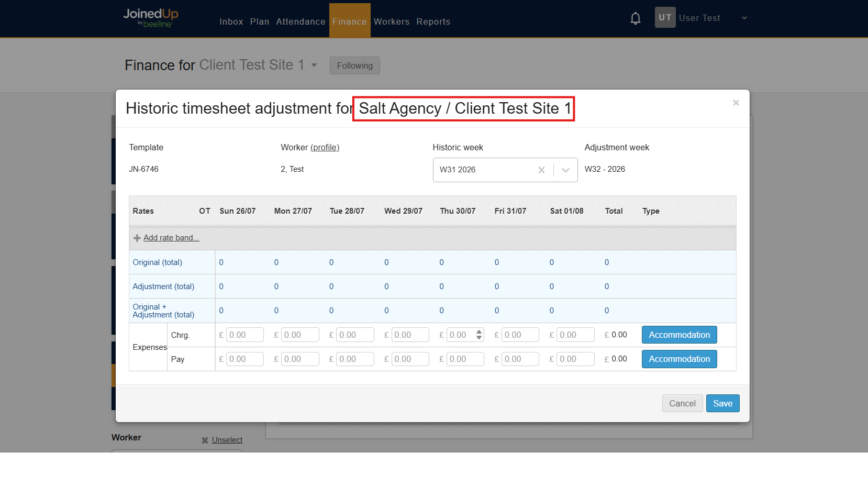
Task: Clear the Historic week selection
Action: 541,170
